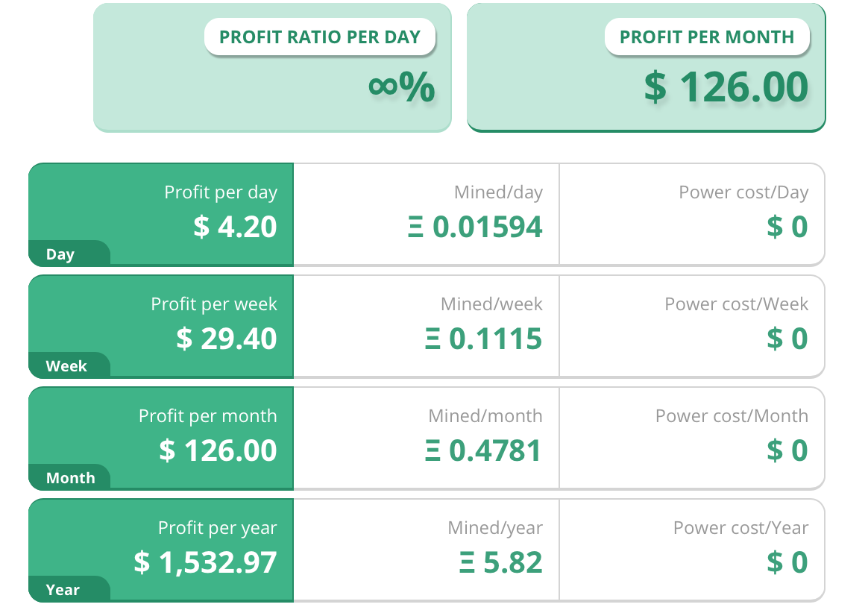Click the PROFIT PER MONTH badge
The image size is (868, 616).
(x=707, y=37)
